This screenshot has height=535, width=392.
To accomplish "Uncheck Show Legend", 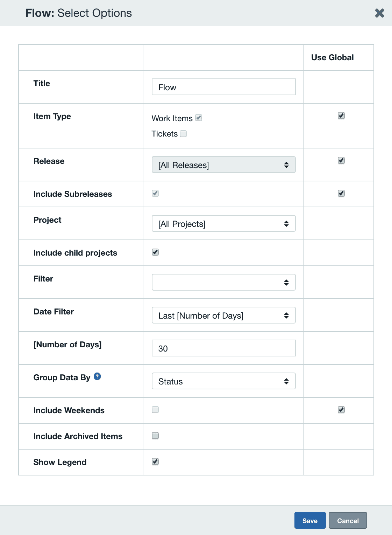I will click(155, 461).
